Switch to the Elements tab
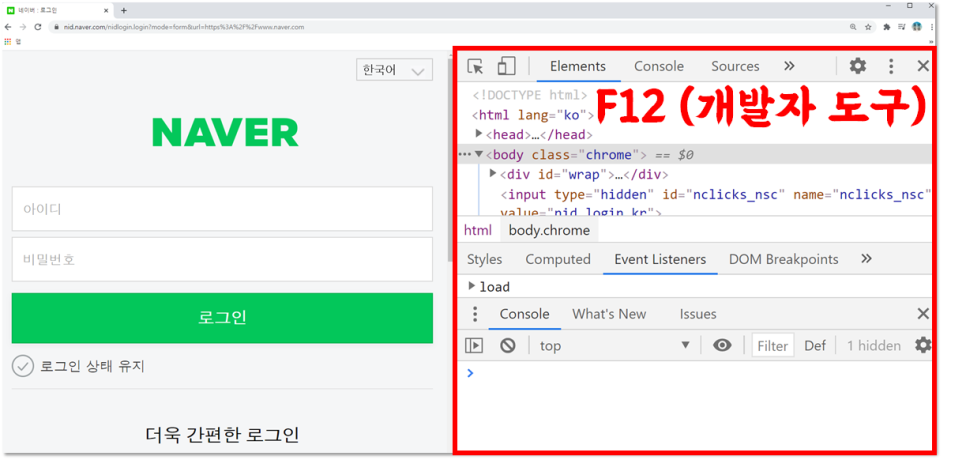 578,67
